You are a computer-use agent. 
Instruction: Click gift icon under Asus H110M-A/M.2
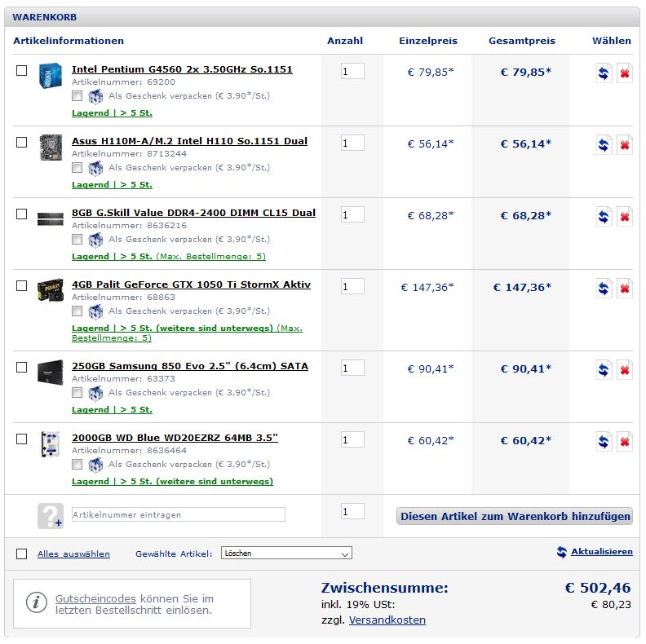(95, 168)
